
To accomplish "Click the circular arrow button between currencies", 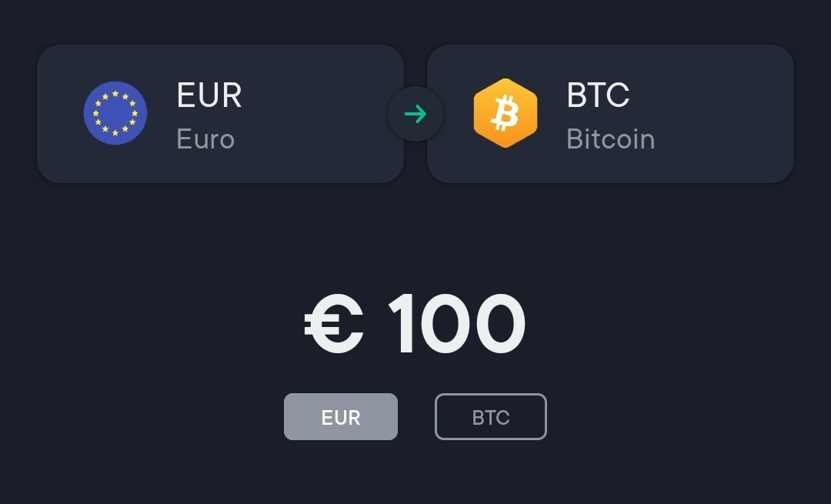I will [415, 112].
